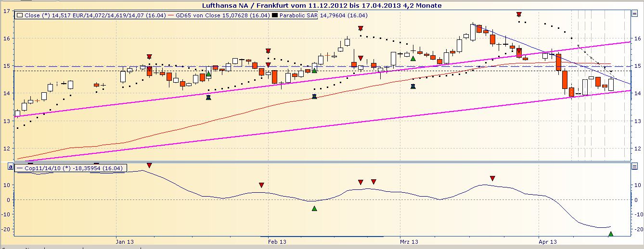Click the 'Apr 13' date axis label
Image resolution: width=644 pixels, height=249 pixels.
click(548, 242)
